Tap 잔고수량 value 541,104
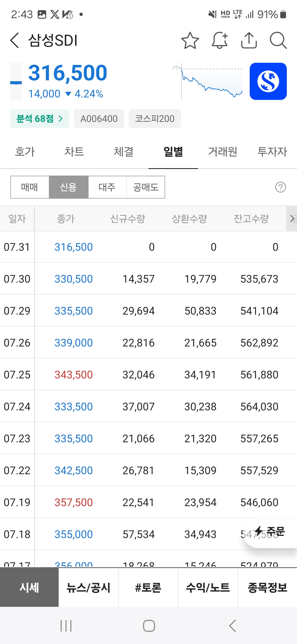Image resolution: width=297 pixels, height=644 pixels. [x=259, y=311]
